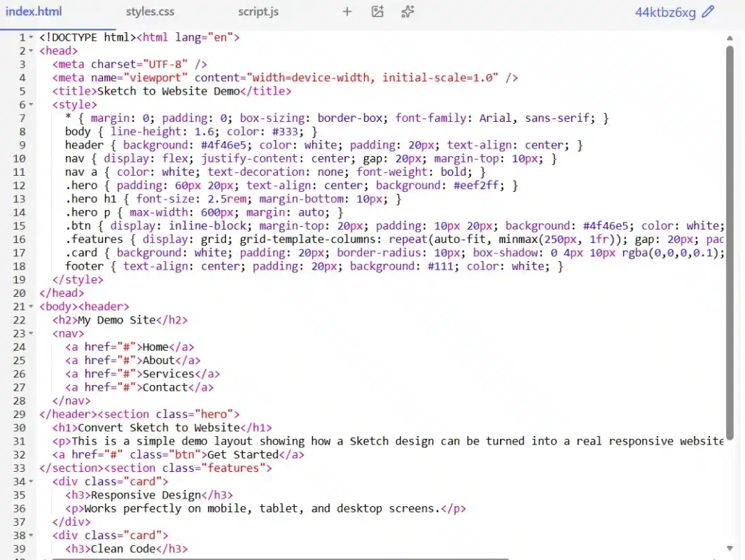Click the 'Contact' link text on line 27
The image size is (745, 560).
(x=165, y=388)
